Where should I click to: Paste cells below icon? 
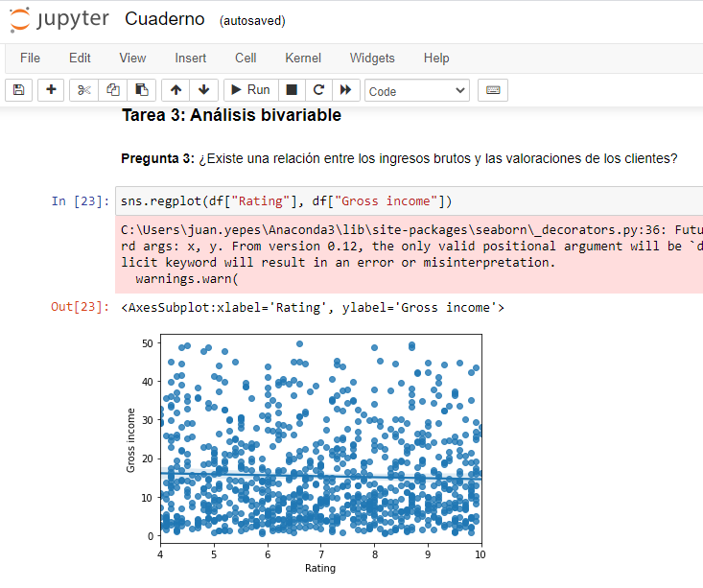[142, 90]
